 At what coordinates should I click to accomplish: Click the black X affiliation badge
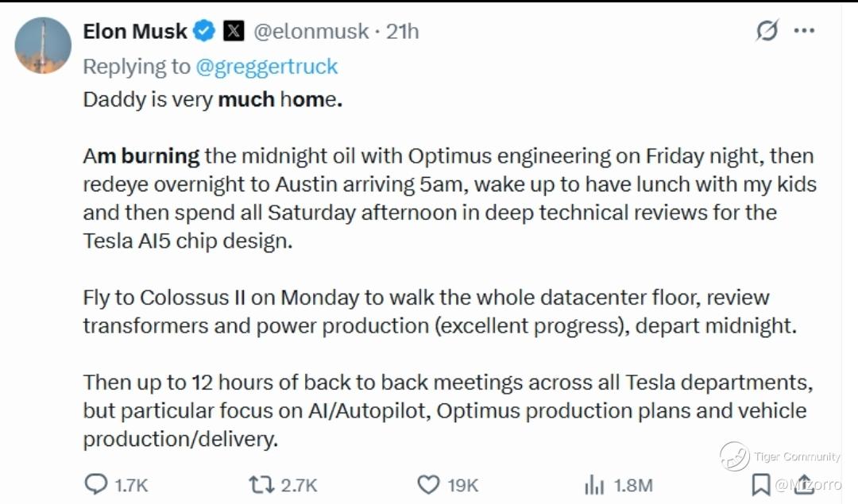click(x=232, y=32)
